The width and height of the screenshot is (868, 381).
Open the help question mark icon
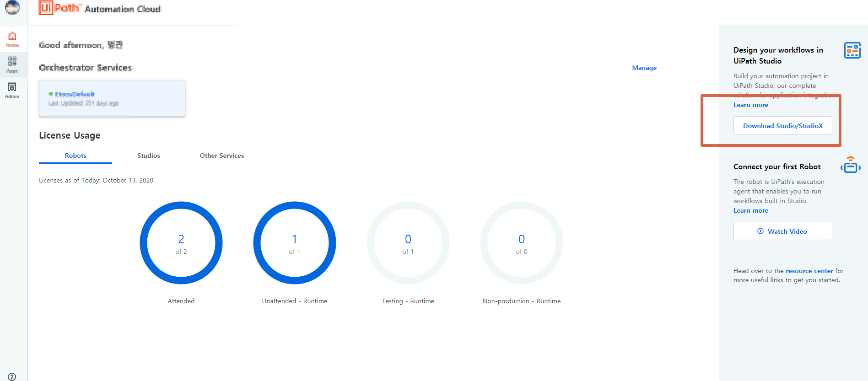point(12,376)
